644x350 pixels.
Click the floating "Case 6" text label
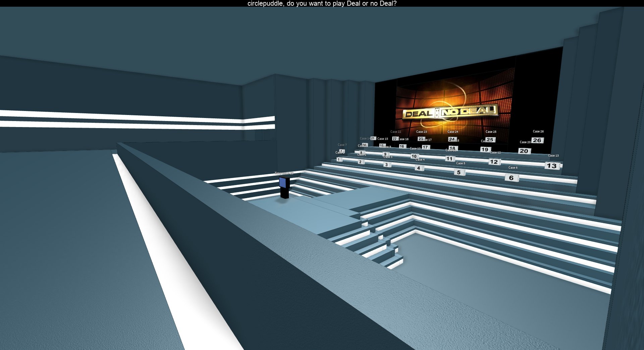click(513, 168)
